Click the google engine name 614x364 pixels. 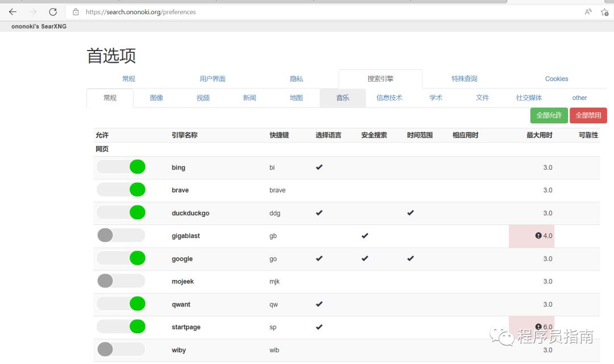point(182,259)
